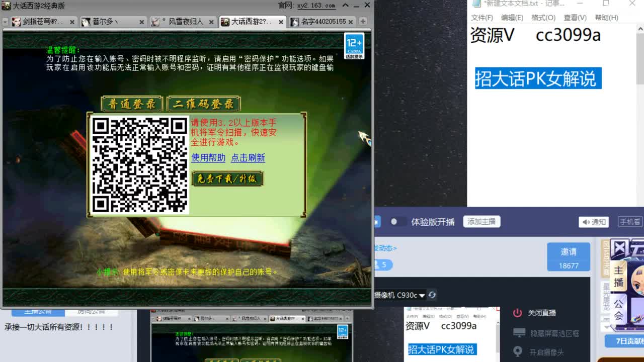Close the 风雪夜归人 tab
The height and width of the screenshot is (362, 644).
(211, 22)
